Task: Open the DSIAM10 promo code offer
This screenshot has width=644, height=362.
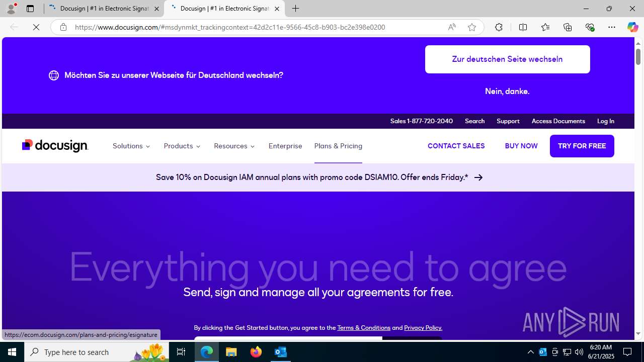Action: [x=319, y=177]
